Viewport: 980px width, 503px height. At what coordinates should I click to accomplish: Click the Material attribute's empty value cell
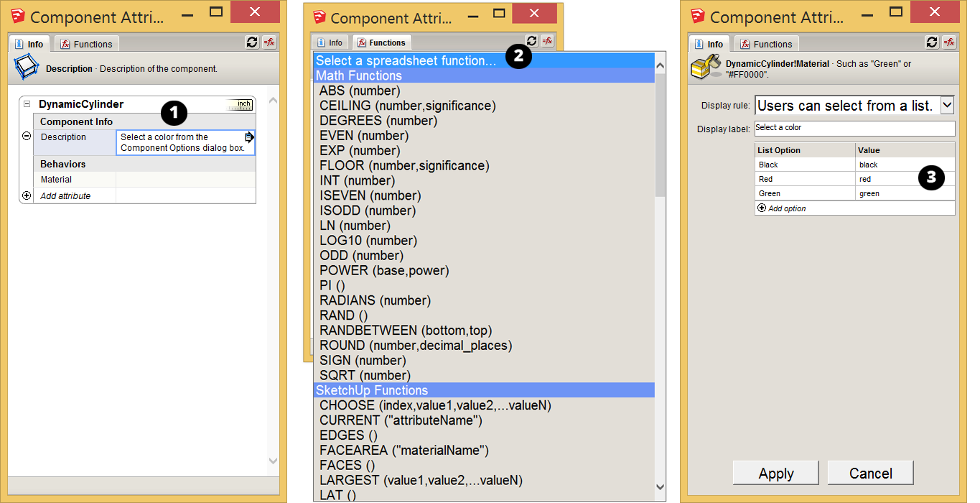tap(185, 180)
